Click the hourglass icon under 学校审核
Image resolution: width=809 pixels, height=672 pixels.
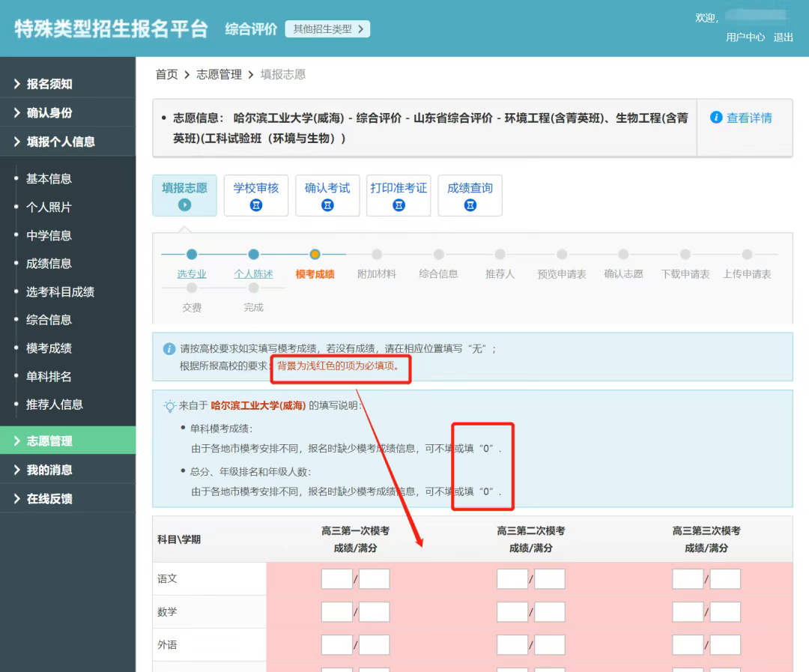pos(256,205)
